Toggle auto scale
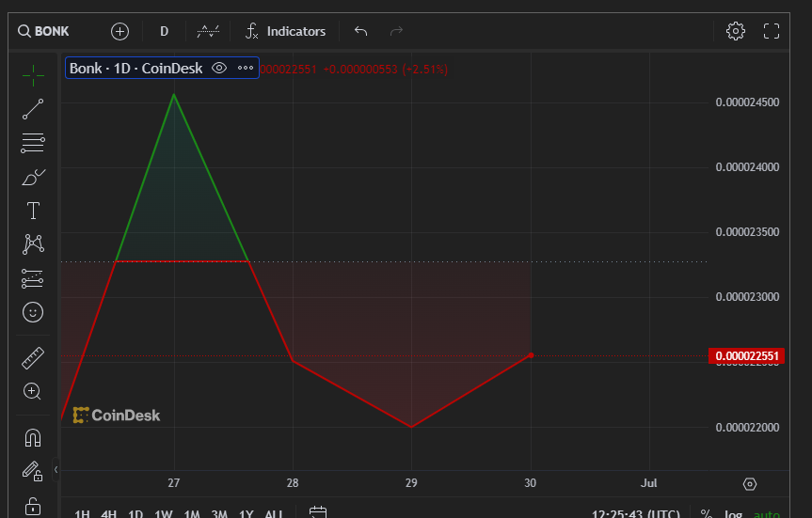This screenshot has height=518, width=812. click(767, 514)
